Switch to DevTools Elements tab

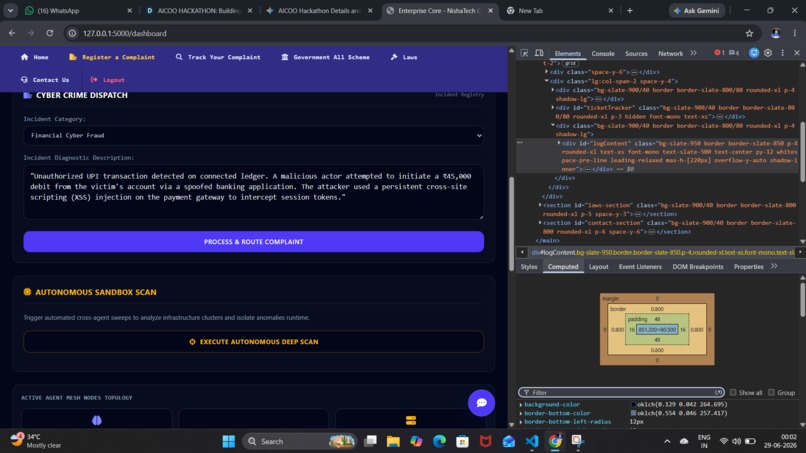(x=567, y=53)
